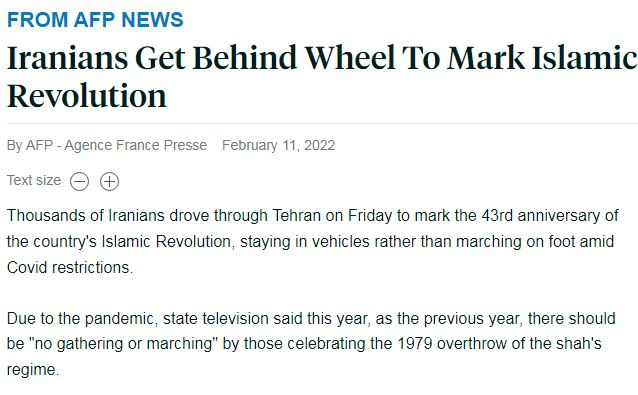The height and width of the screenshot is (395, 638).
Task: Select the AFP - Agence France Presse byline
Action: pos(116,145)
